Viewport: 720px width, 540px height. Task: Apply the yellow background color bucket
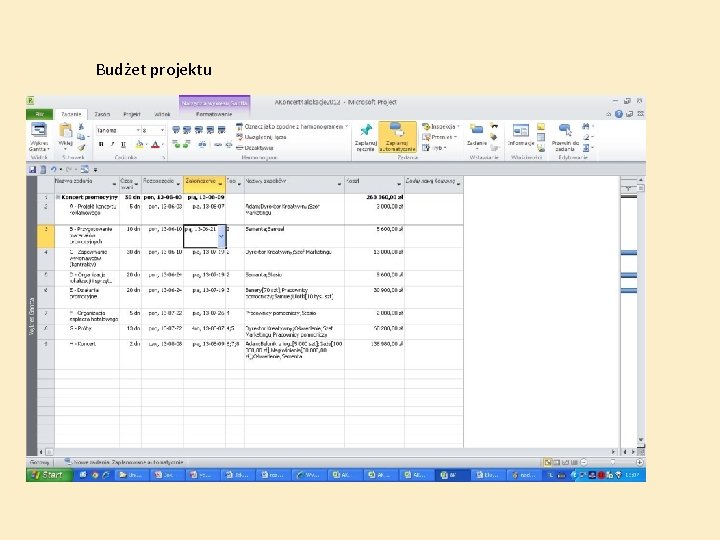pyautogui.click(x=139, y=144)
